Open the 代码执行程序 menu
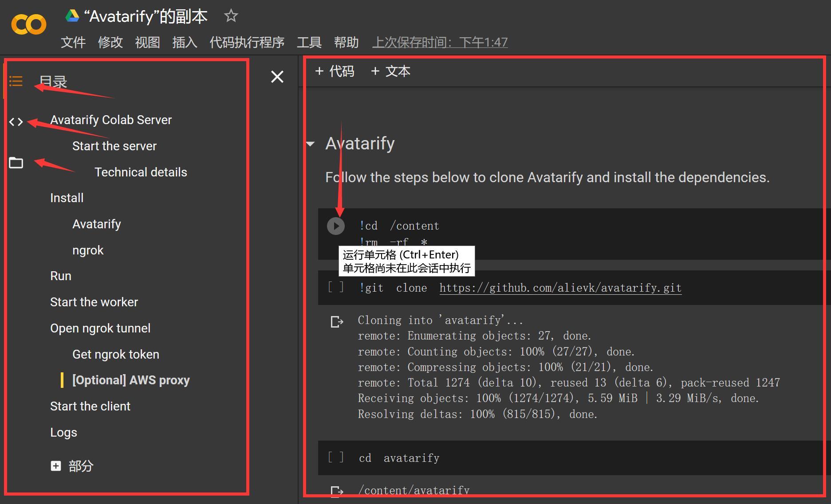The image size is (831, 504). pyautogui.click(x=247, y=43)
